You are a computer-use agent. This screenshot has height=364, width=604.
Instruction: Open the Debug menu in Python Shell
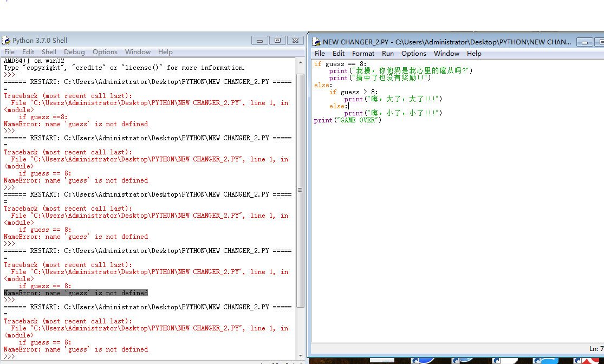74,51
